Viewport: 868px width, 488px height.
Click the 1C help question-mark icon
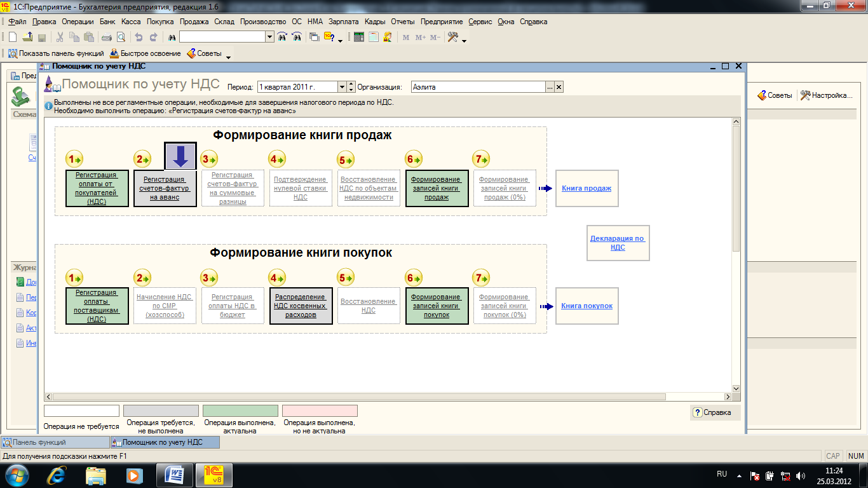click(329, 37)
